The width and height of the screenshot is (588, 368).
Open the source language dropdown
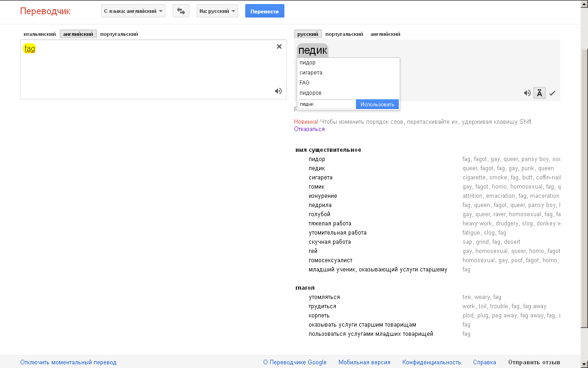tap(133, 11)
